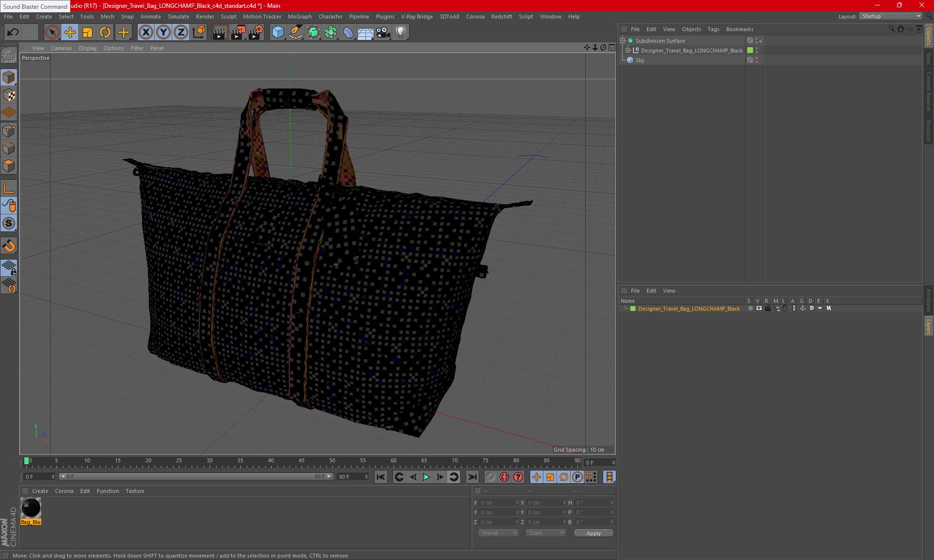
Task: Click the Undo arrow icon
Action: click(x=13, y=33)
